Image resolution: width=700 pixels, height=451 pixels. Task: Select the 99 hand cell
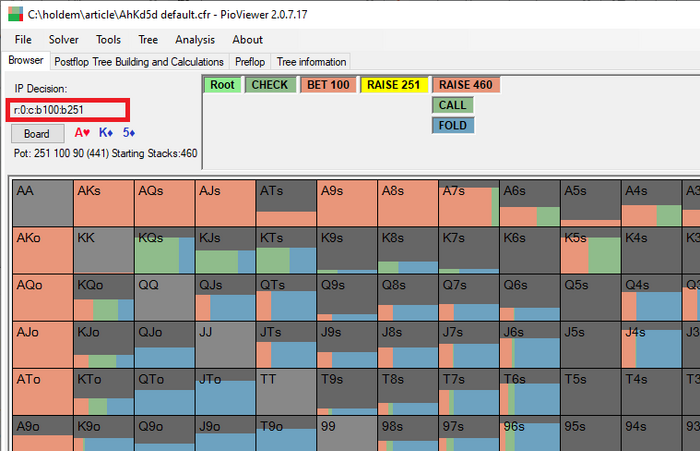347,434
